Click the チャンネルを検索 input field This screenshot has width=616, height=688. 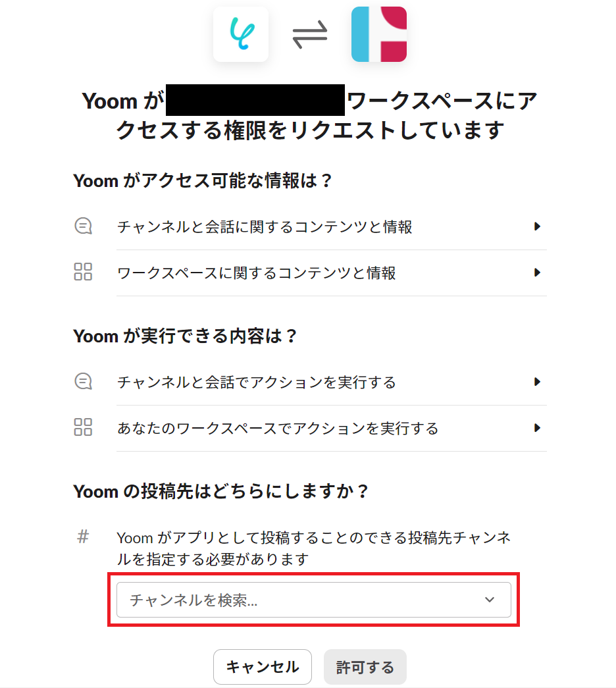tap(263, 600)
